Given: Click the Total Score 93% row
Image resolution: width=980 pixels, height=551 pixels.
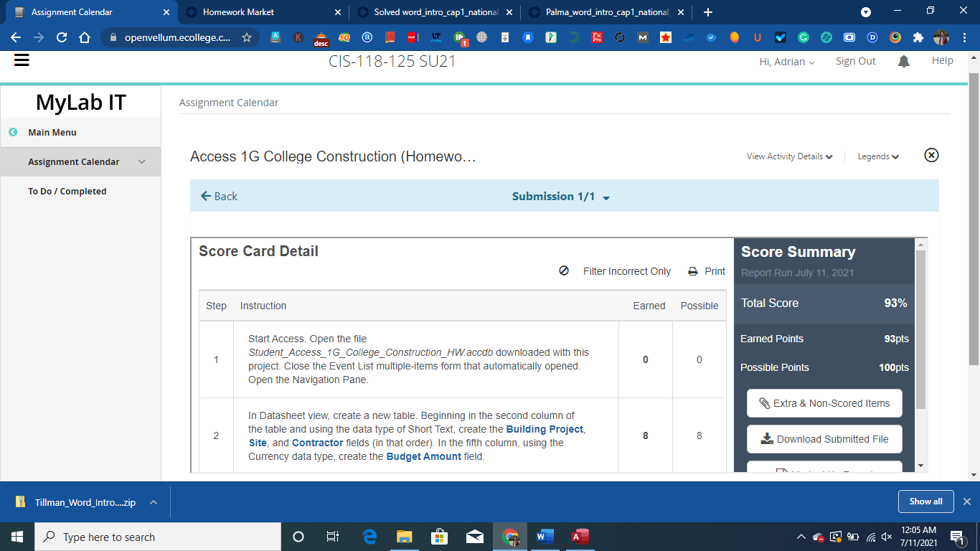Looking at the screenshot, I should [824, 303].
